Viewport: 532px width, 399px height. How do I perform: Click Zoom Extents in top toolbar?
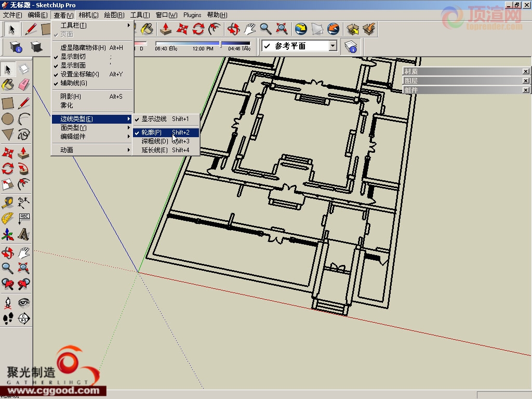tap(282, 29)
